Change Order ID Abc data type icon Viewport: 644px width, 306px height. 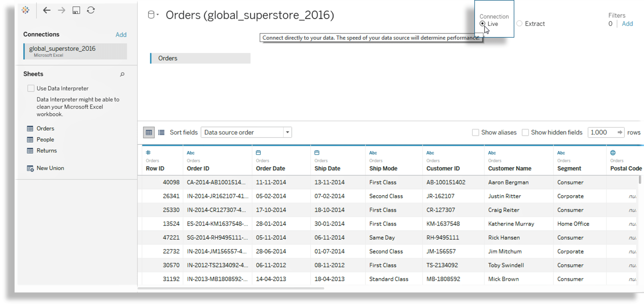[x=191, y=153]
